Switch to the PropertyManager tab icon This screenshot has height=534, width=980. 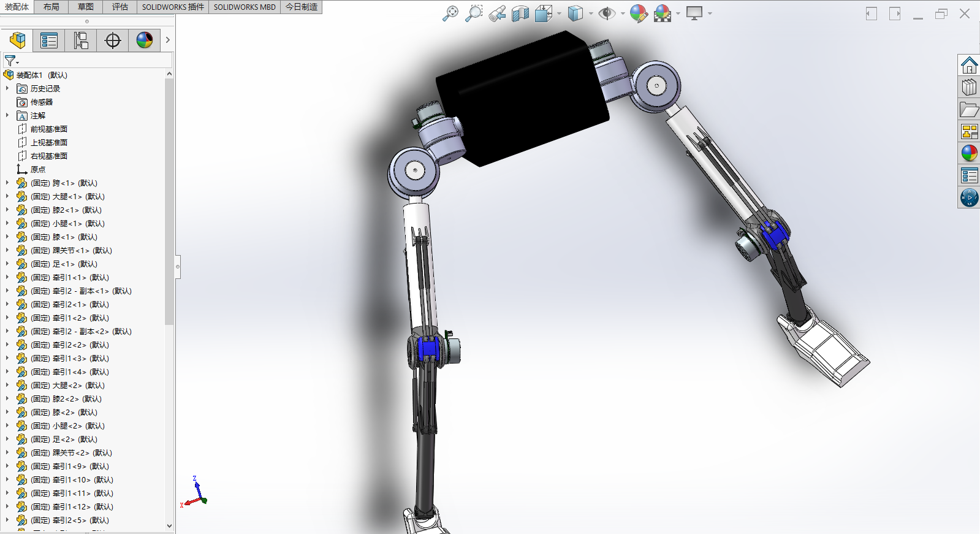[49, 40]
